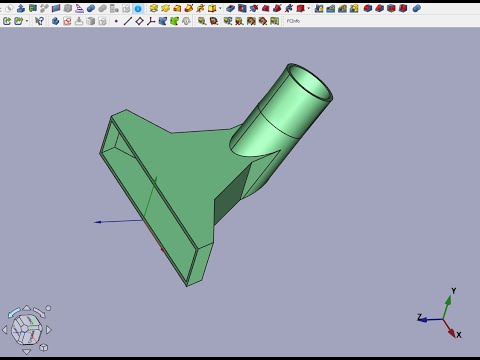Select the Subtractive Loft tool

(x=265, y=8)
